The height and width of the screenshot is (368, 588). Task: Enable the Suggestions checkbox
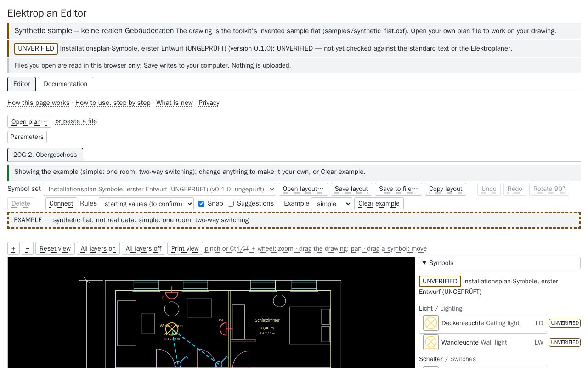point(231,203)
